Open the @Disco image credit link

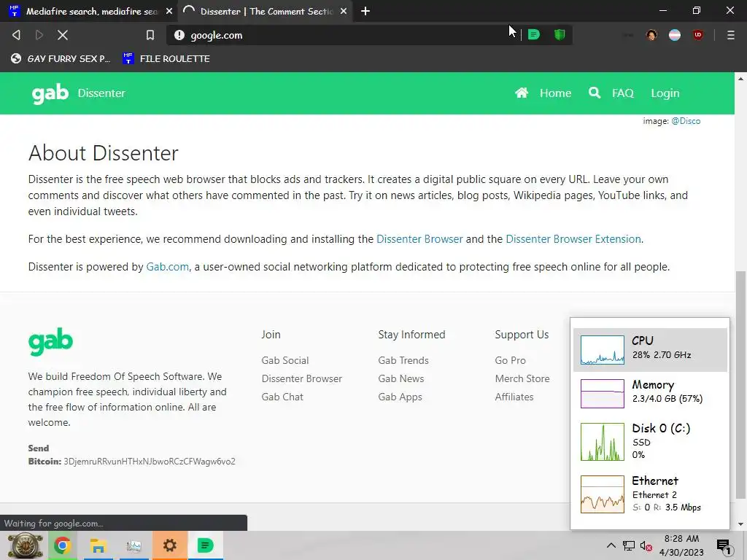[x=686, y=121]
